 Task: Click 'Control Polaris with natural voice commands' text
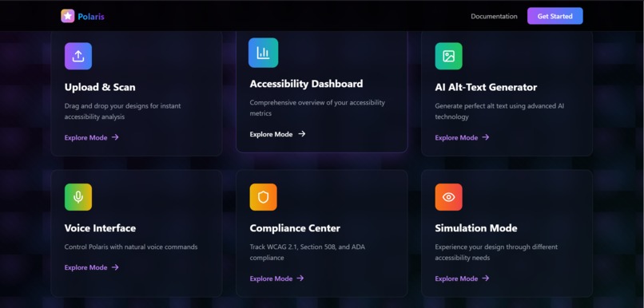131,247
